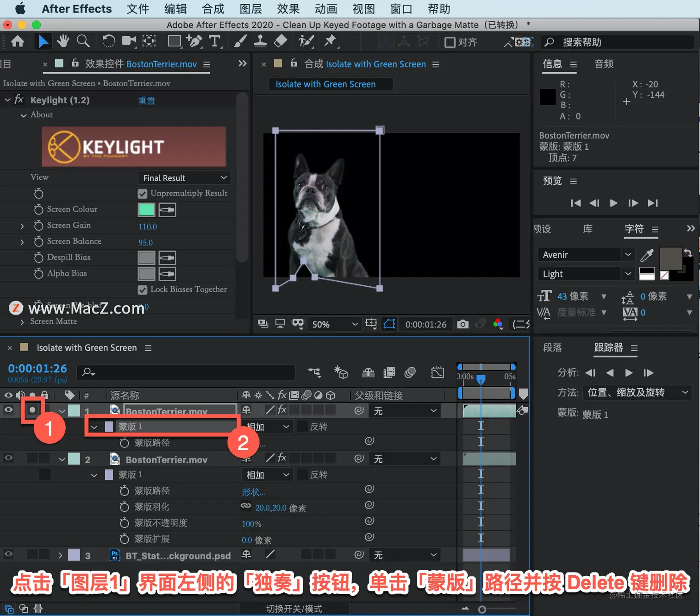Open the show channel color icon
The image size is (700, 616).
498,324
